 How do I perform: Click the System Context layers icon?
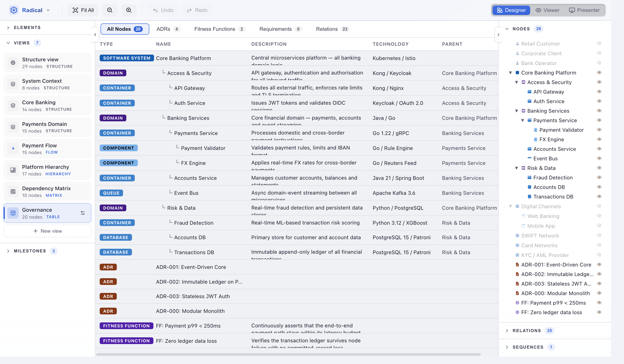tap(13, 84)
